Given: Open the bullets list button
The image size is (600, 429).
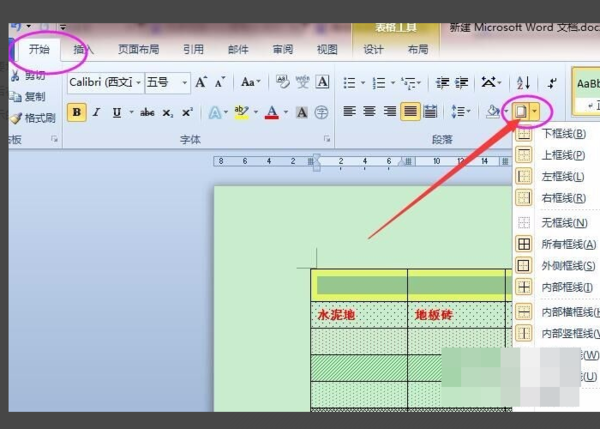Looking at the screenshot, I should tap(349, 83).
